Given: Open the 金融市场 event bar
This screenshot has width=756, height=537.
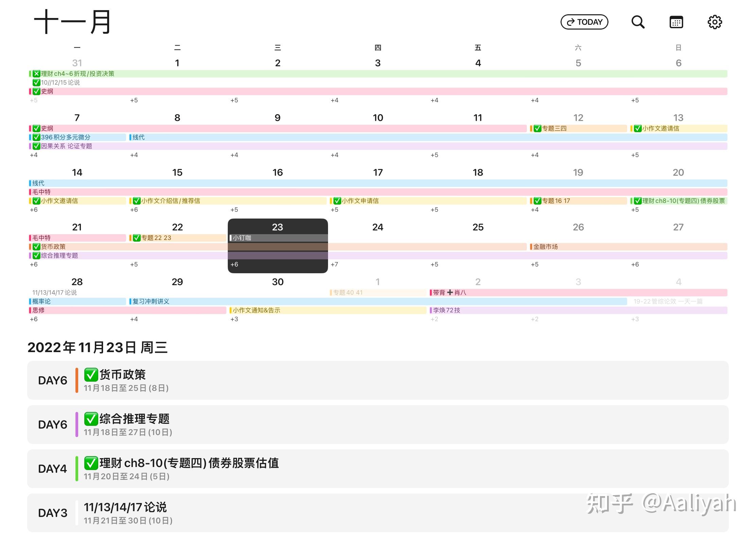Looking at the screenshot, I should [x=545, y=247].
